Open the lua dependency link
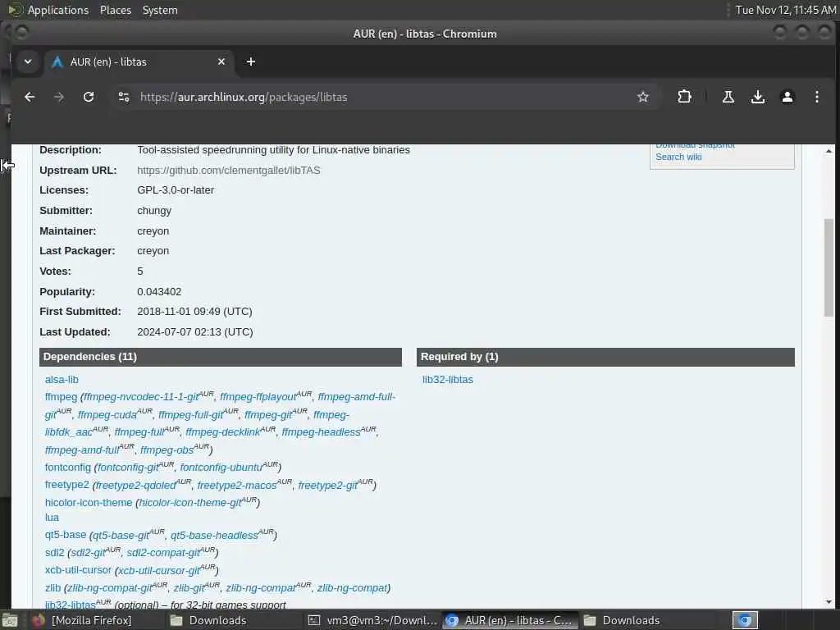The height and width of the screenshot is (630, 840). (52, 518)
